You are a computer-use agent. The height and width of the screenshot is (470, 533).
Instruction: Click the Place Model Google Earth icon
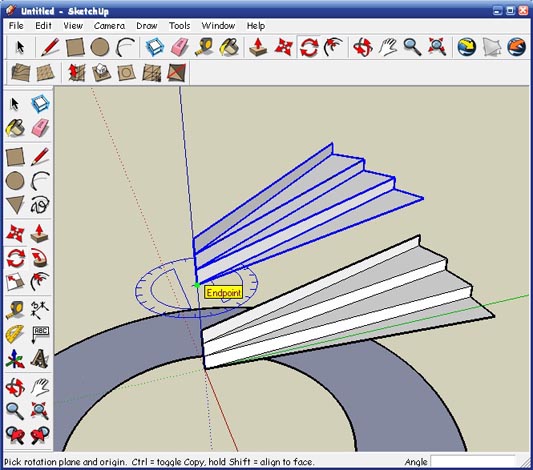(517, 47)
